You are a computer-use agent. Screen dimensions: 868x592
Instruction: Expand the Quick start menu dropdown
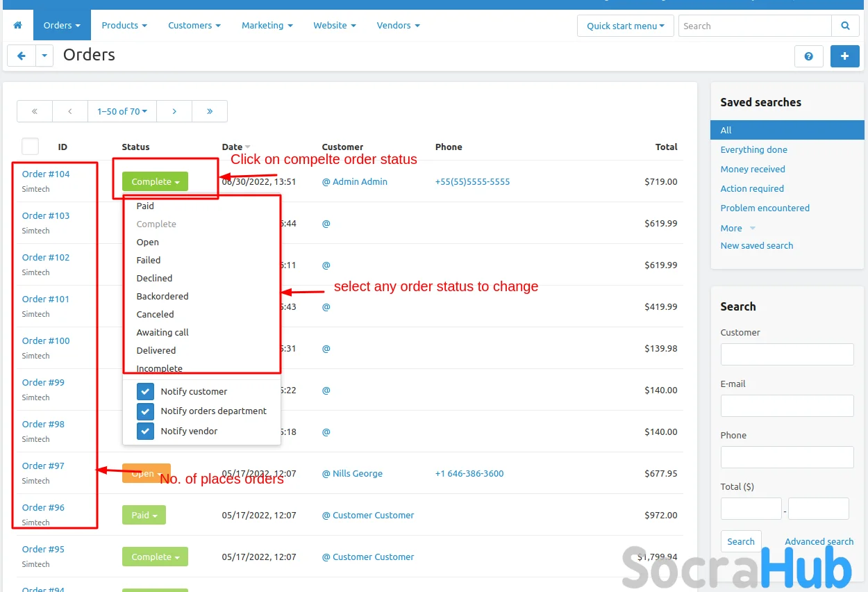pyautogui.click(x=625, y=26)
